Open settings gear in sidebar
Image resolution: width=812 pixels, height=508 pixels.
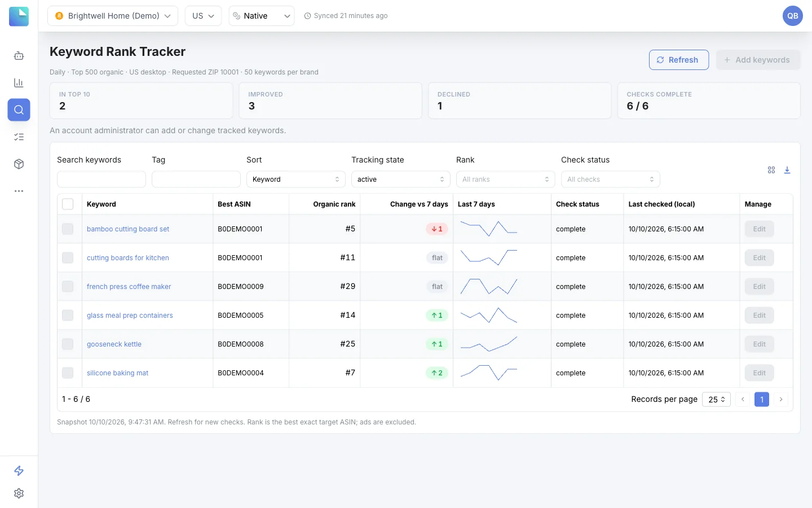click(19, 493)
